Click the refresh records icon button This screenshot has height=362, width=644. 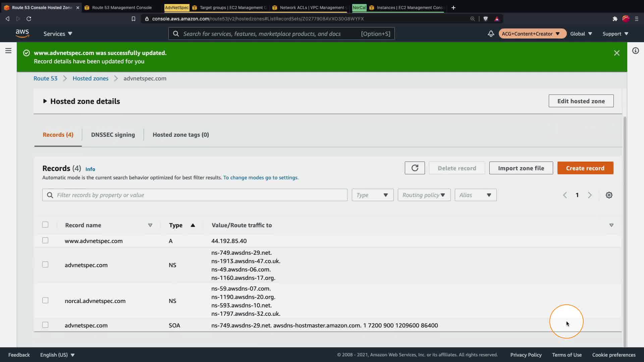click(415, 168)
